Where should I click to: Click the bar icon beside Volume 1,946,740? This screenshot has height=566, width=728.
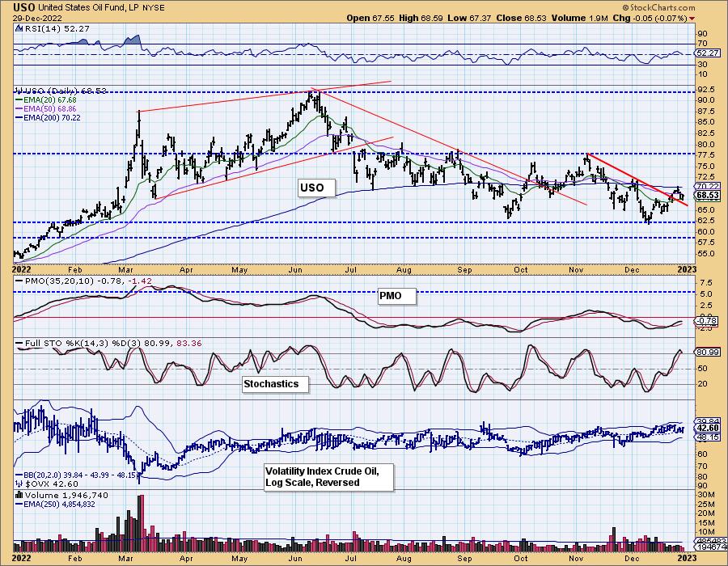tap(19, 495)
